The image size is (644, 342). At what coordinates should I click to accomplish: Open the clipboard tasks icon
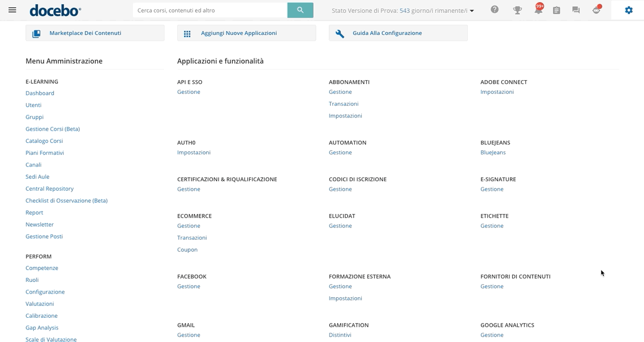[556, 10]
